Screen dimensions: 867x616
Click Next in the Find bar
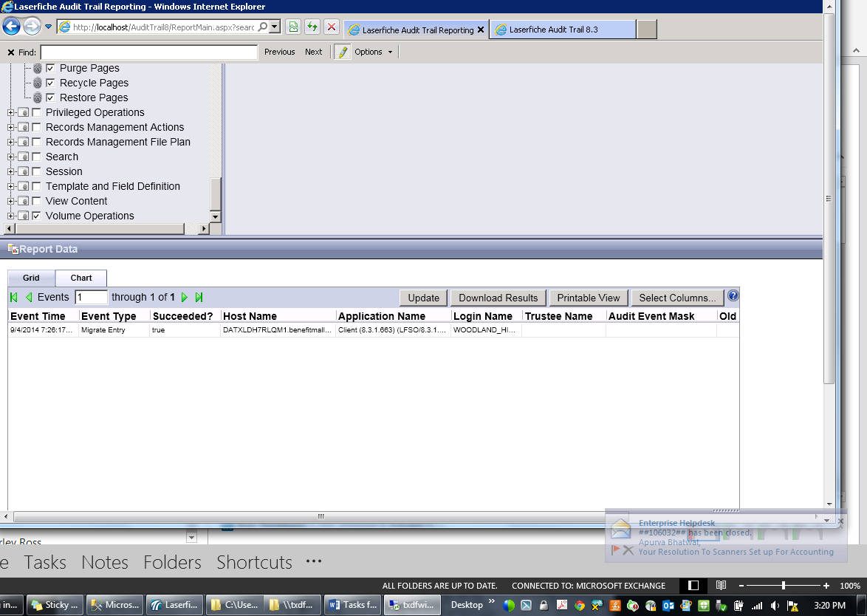click(314, 52)
